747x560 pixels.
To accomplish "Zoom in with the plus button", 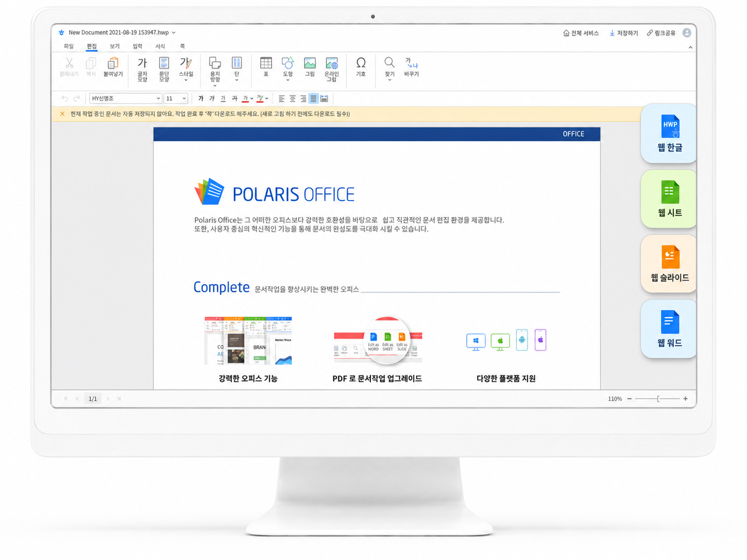I will pyautogui.click(x=686, y=399).
